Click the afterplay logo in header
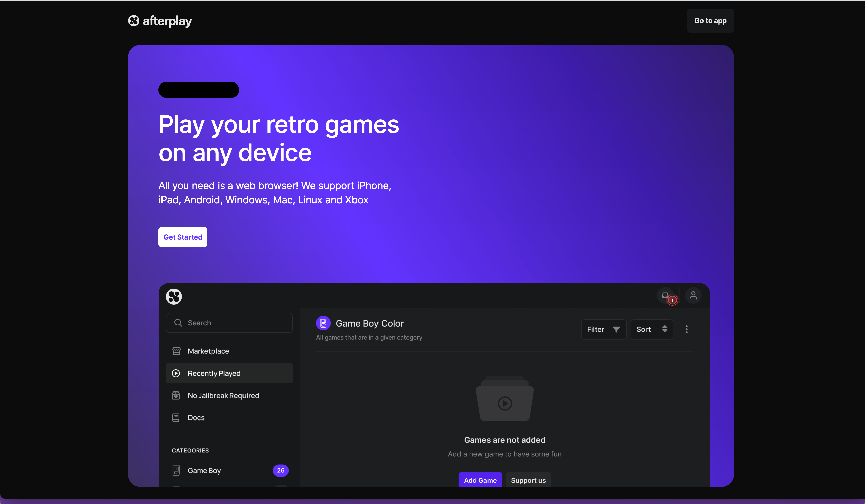Viewport: 865px width, 504px height. pyautogui.click(x=160, y=21)
